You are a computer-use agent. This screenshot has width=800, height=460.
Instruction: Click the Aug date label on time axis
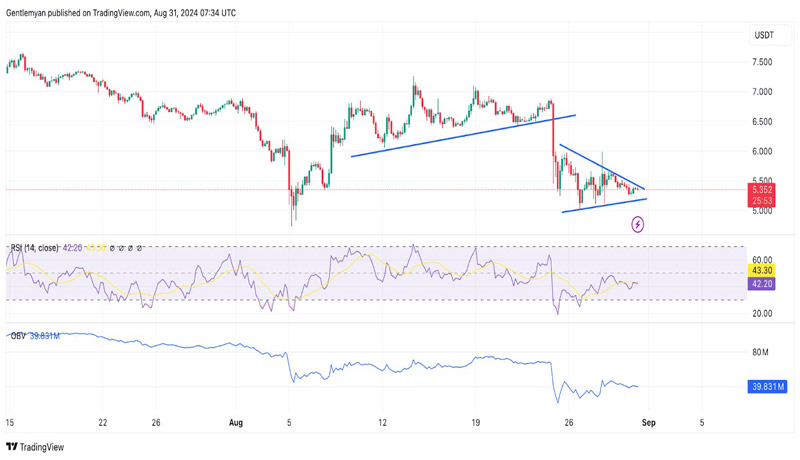[236, 423]
